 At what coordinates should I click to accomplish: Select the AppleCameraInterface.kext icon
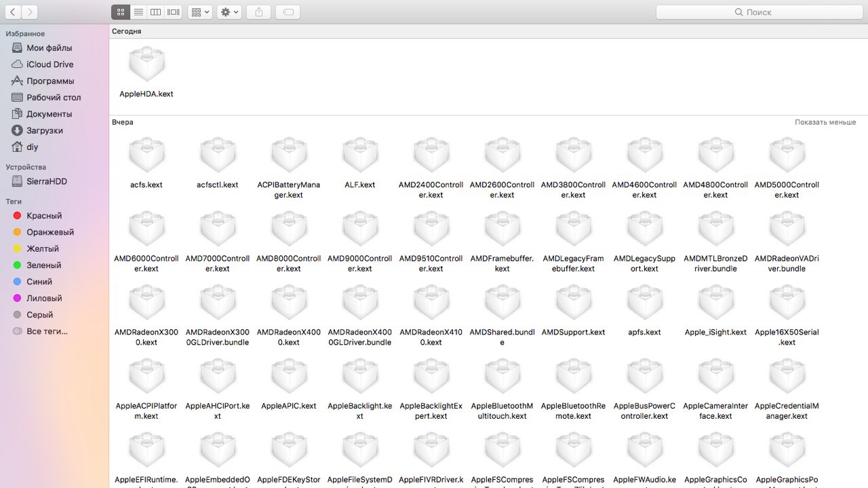pyautogui.click(x=716, y=377)
